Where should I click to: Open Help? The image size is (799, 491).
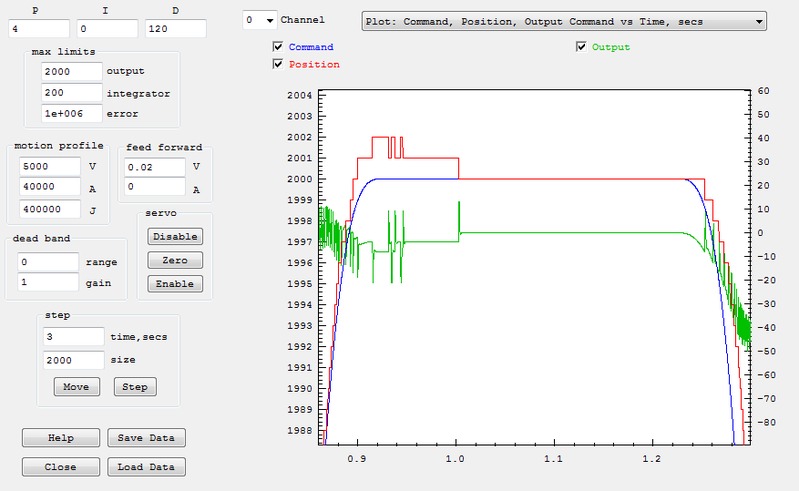(x=61, y=438)
